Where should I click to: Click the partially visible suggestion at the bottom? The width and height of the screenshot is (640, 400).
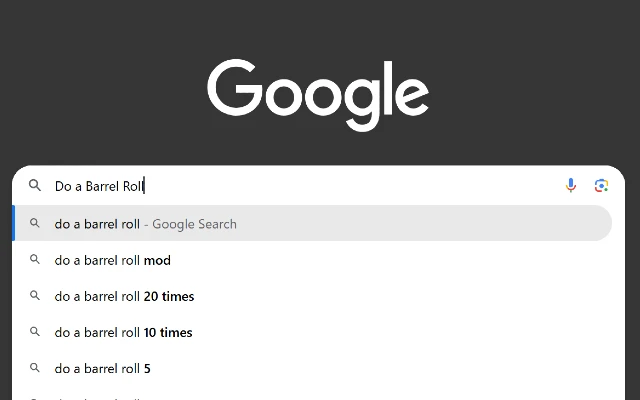[100, 397]
